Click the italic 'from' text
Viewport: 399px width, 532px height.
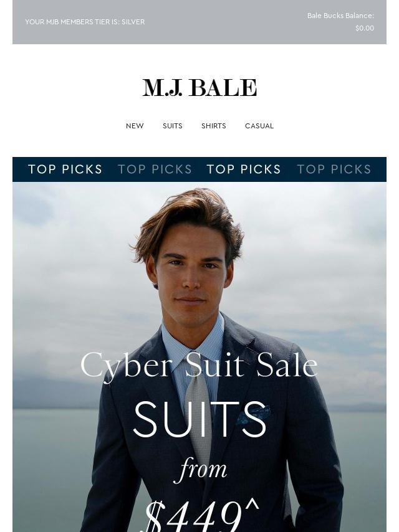click(200, 470)
